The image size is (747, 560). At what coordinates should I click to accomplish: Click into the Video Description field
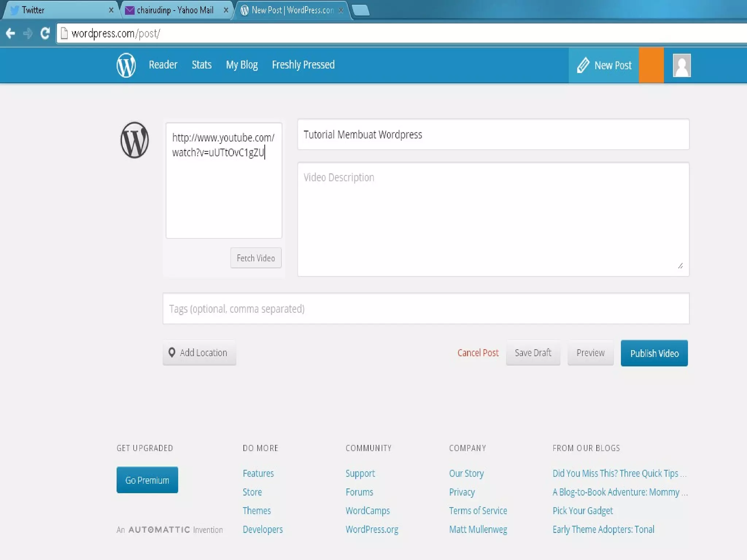coord(493,219)
